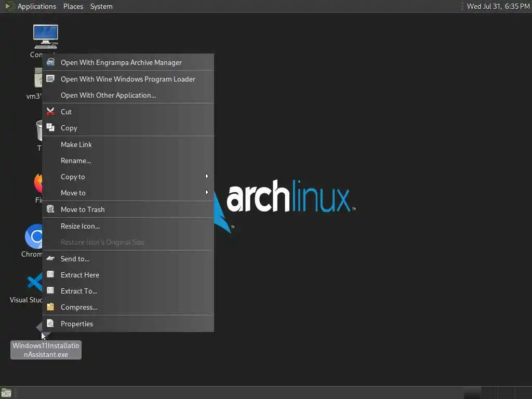Choose Open With Wine Windows Program Loader
Screen dimensions: 532x399
click(x=128, y=79)
